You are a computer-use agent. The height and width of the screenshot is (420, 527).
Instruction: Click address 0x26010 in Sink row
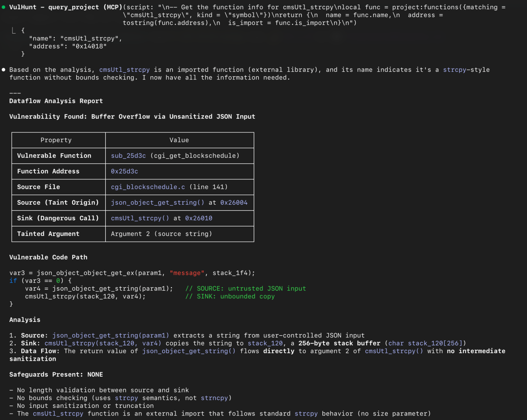point(199,218)
